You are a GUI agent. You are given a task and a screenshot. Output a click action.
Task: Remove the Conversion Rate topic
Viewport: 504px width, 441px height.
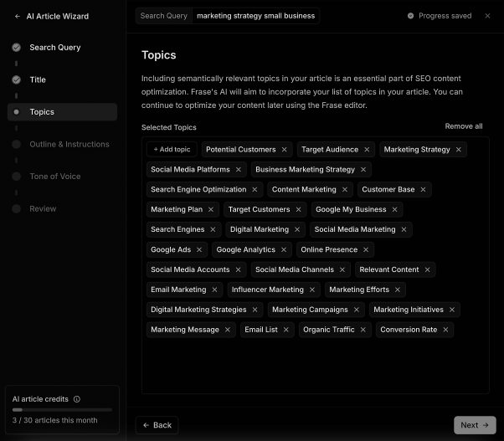[445, 330]
